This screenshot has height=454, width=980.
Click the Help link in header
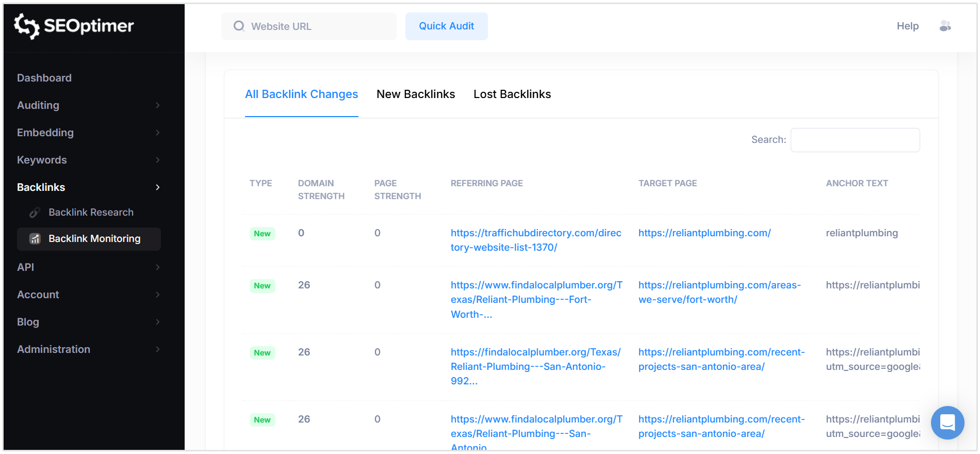point(907,26)
